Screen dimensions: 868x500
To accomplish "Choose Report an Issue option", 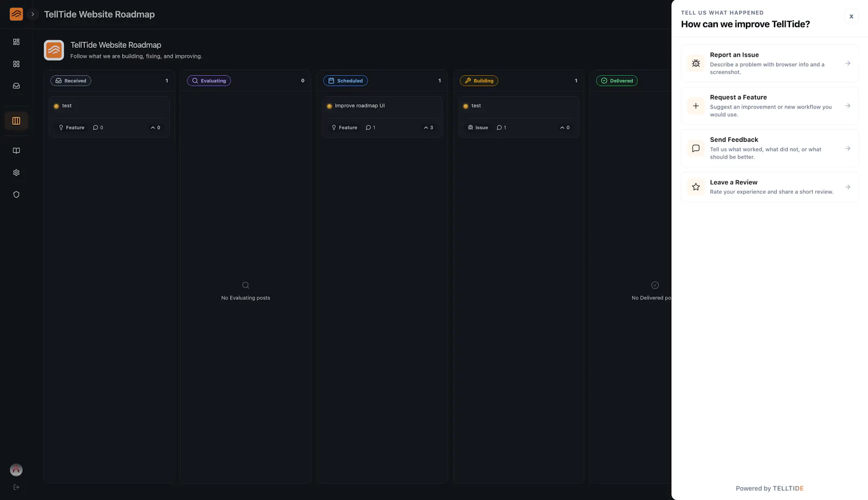I will (x=769, y=64).
